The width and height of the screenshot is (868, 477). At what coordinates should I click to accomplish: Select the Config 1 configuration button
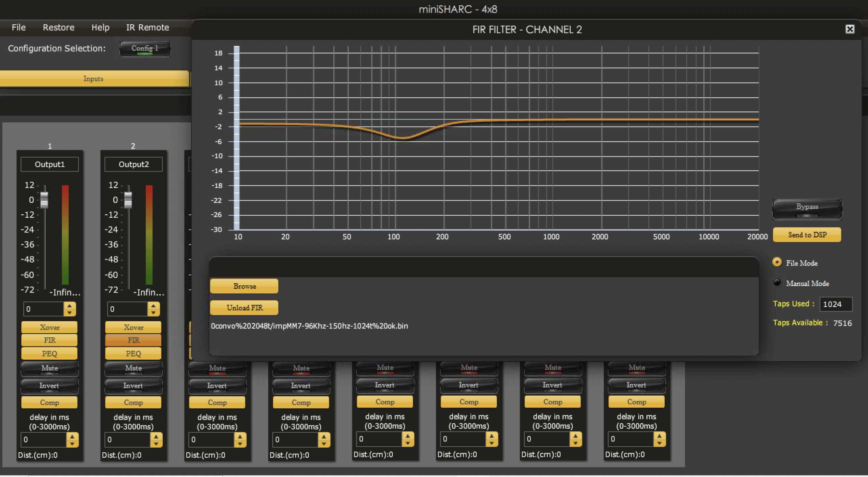(145, 49)
